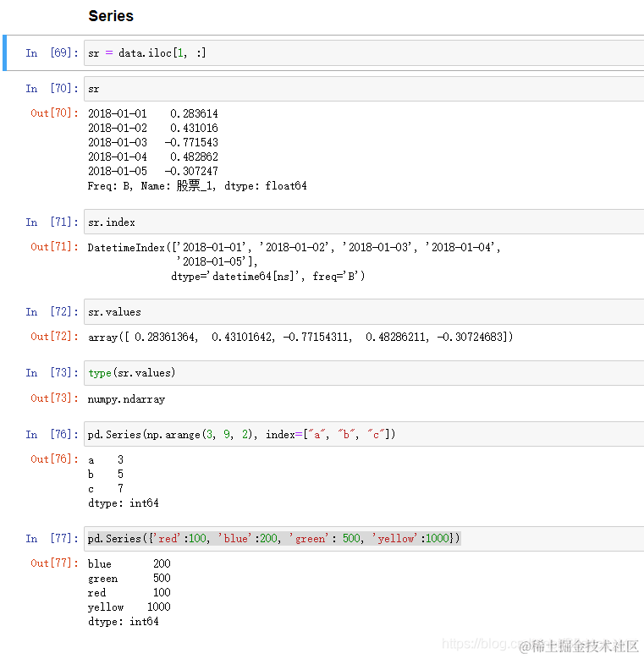644x659 pixels.
Task: Click output row blue 200
Action: click(x=129, y=563)
